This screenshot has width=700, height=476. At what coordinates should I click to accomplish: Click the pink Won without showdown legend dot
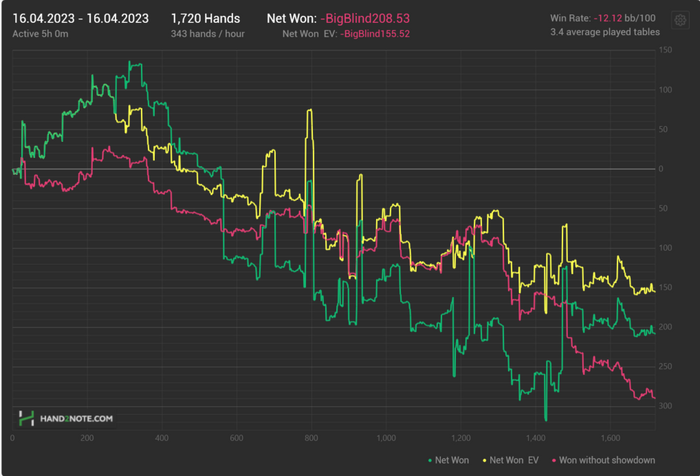point(554,461)
